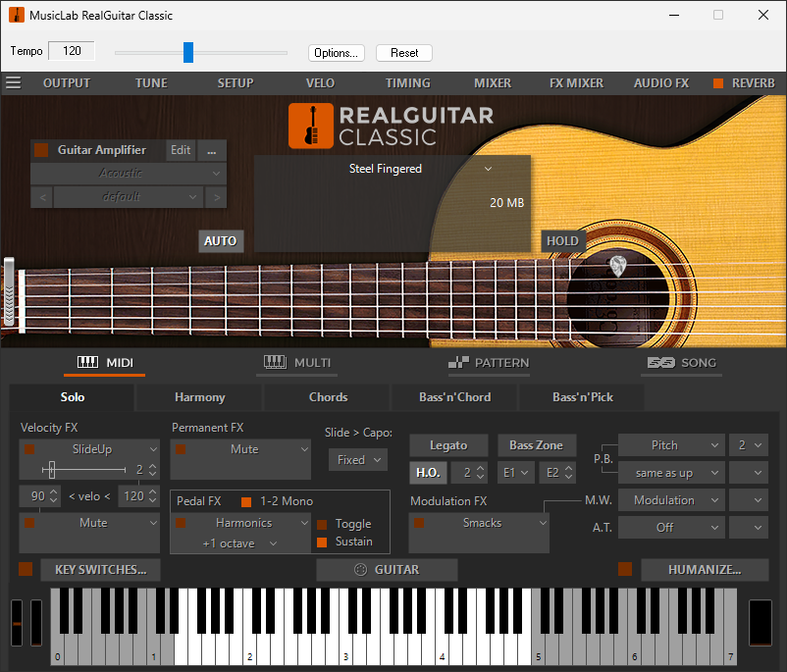Open the KEY SWITCHES... dialog

click(100, 570)
